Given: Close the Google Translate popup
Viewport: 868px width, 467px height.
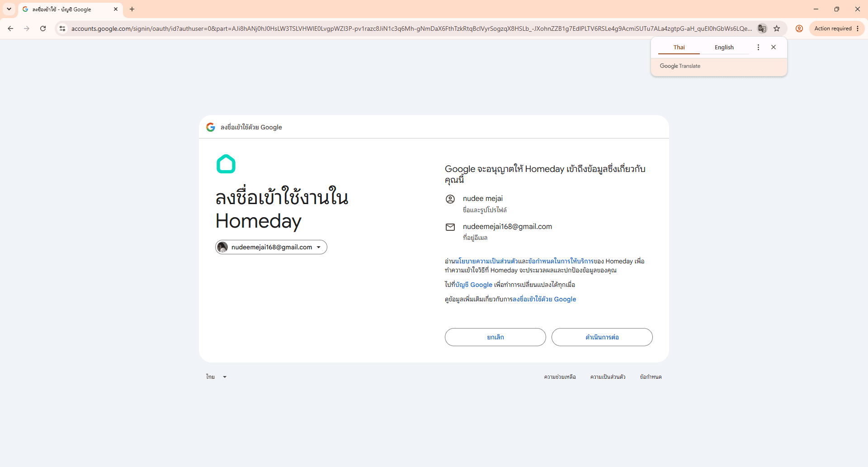Looking at the screenshot, I should (774, 47).
